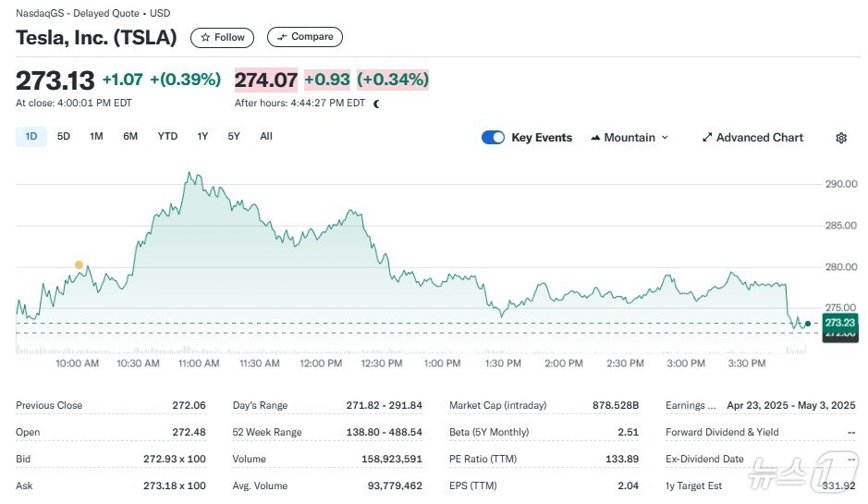
Task: Click the Mountain chart type icon
Action: [x=595, y=138]
